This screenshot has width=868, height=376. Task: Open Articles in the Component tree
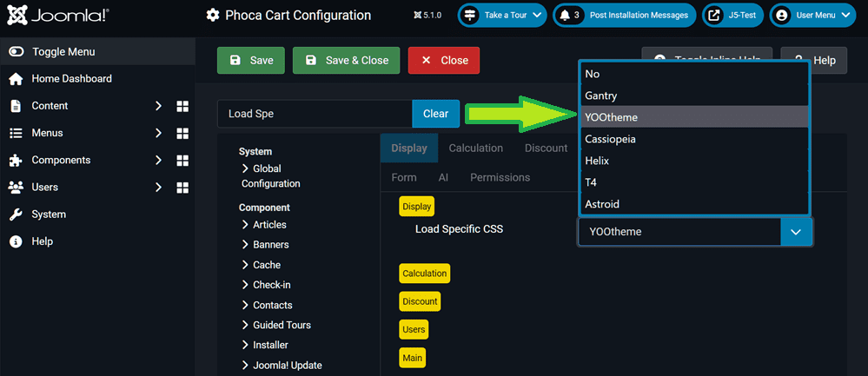[x=269, y=225]
